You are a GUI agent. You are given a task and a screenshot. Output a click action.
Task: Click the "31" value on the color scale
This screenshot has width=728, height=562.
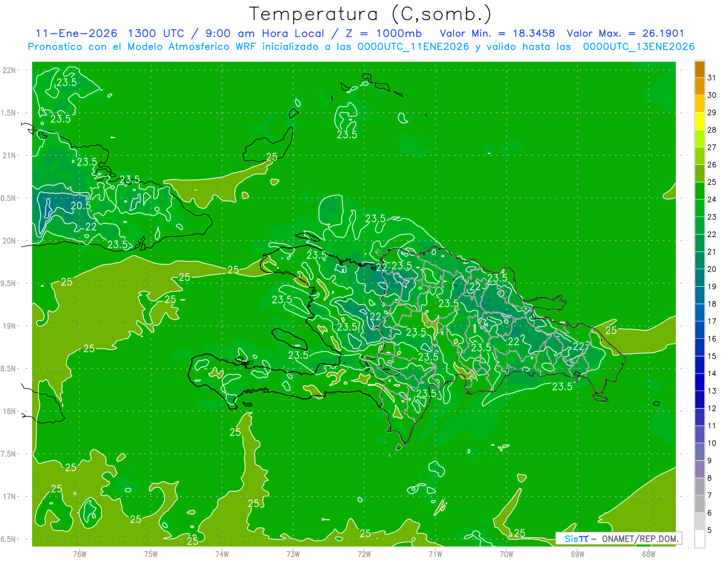(x=712, y=78)
